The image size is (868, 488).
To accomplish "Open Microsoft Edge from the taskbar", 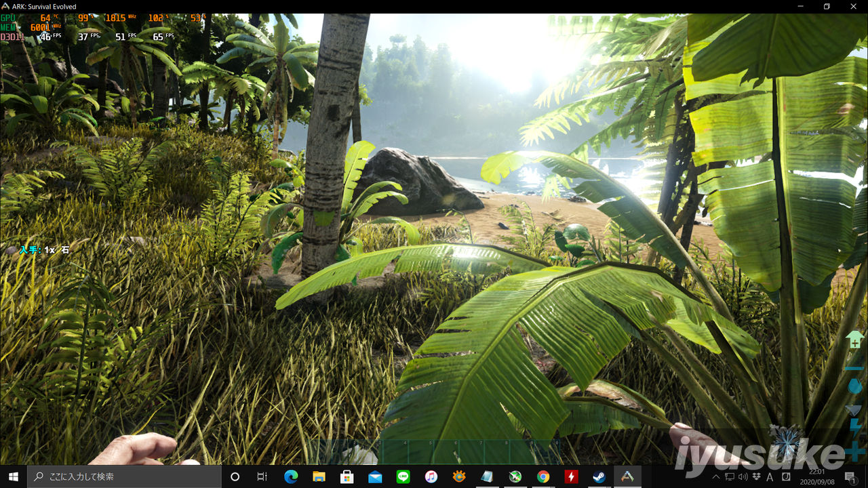I will (291, 476).
